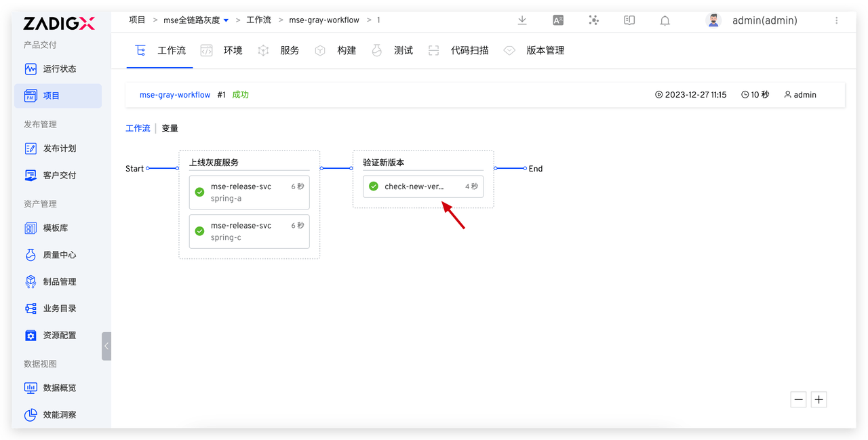
Task: Click the download icon in top bar
Action: click(522, 20)
